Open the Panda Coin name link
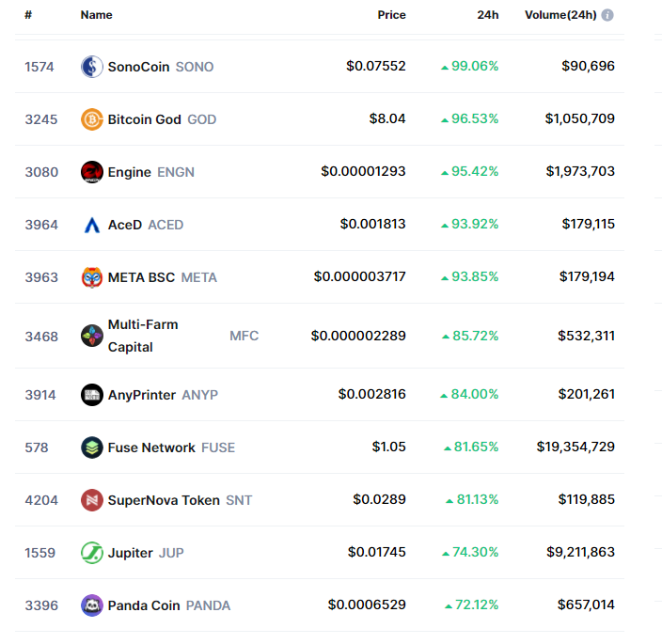Viewport: 662px width, 644px height. click(144, 605)
